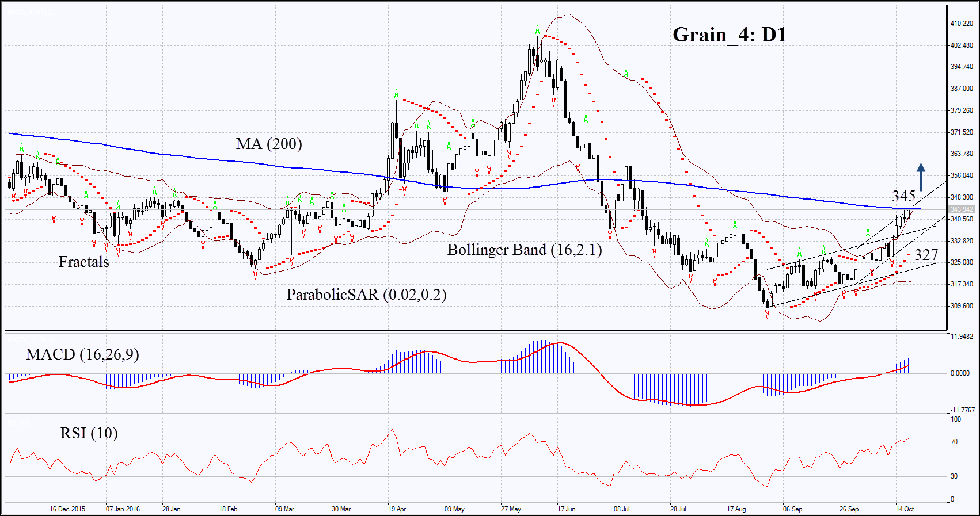The image size is (980, 516).
Task: Click the '09 May' date label
Action: (454, 509)
